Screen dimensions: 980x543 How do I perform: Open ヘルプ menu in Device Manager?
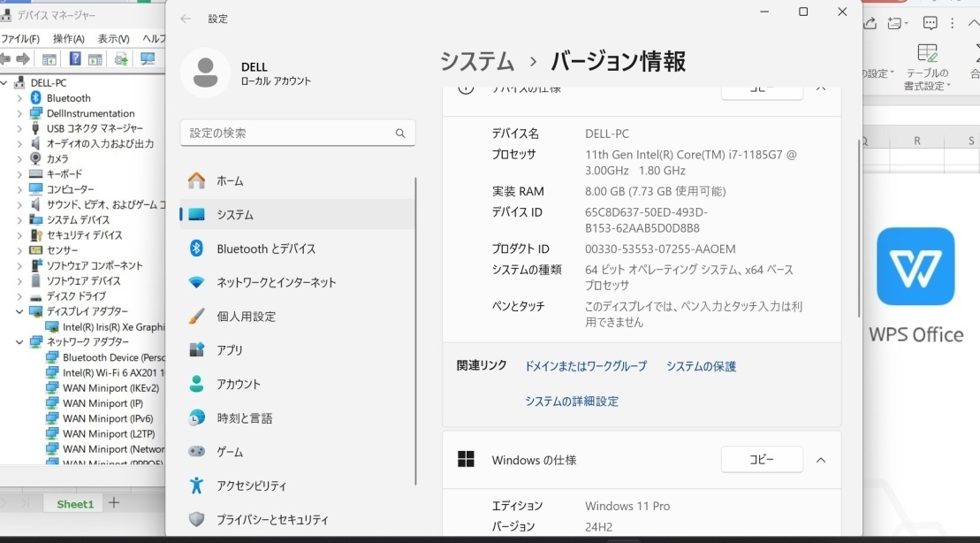(x=154, y=39)
